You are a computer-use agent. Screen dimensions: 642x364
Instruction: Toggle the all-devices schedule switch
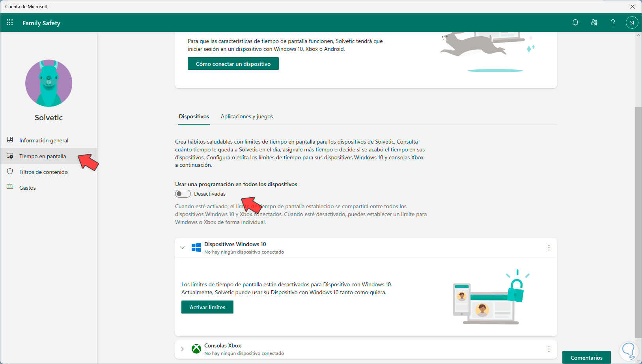[183, 194]
